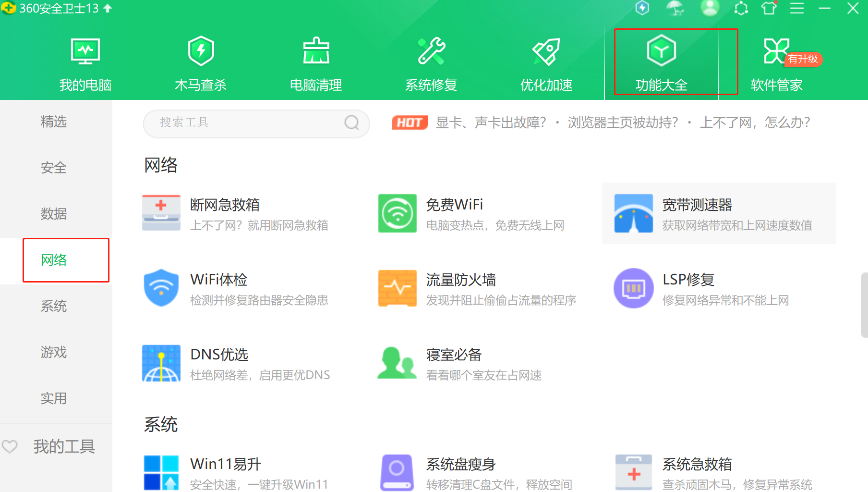Open the WiFi体检 shield icon
The width and height of the screenshot is (868, 492).
point(161,288)
